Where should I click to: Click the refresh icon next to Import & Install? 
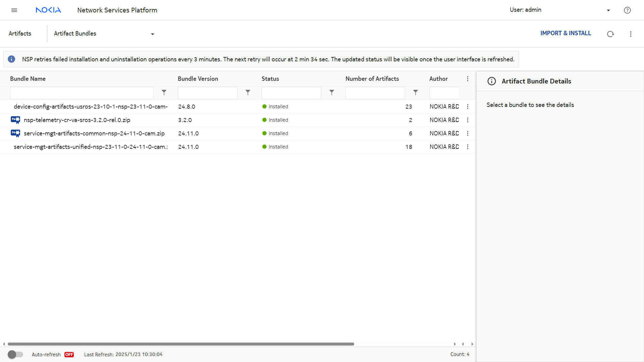610,34
